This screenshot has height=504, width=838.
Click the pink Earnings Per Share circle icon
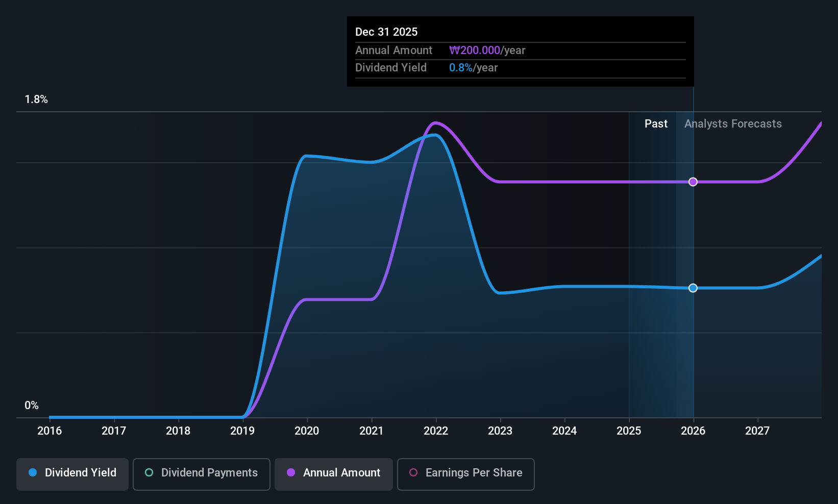[x=413, y=472]
